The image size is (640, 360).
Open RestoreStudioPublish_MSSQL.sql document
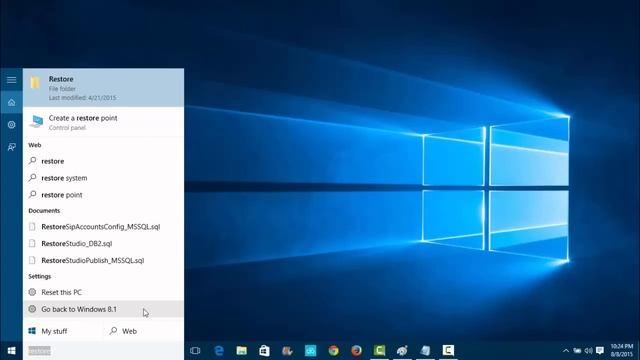(103, 260)
